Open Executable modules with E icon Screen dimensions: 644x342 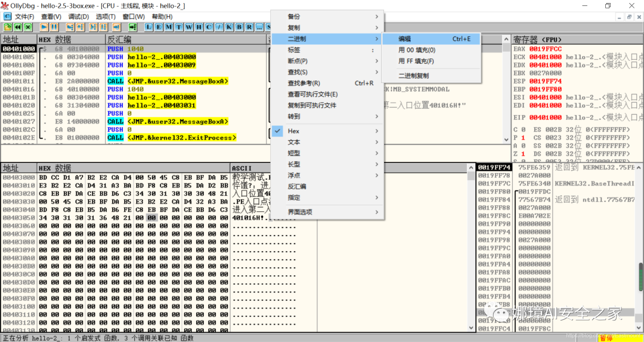[x=159, y=27]
